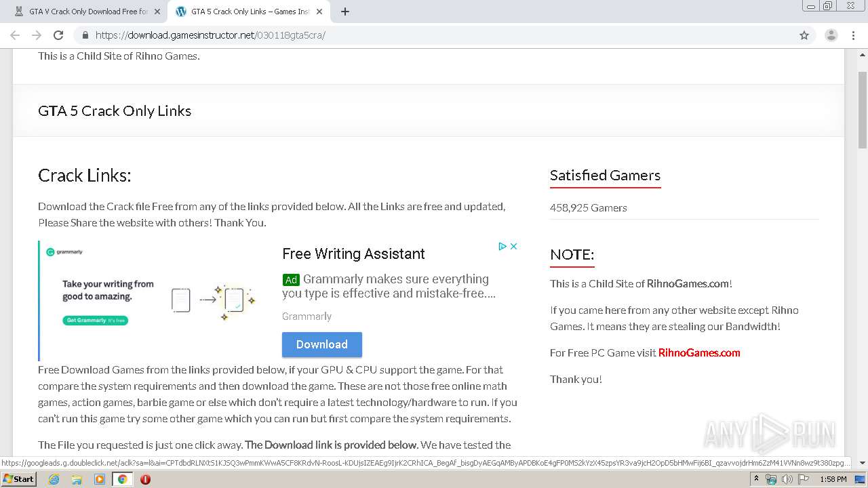Open the Action Center flag icon

coord(804,479)
